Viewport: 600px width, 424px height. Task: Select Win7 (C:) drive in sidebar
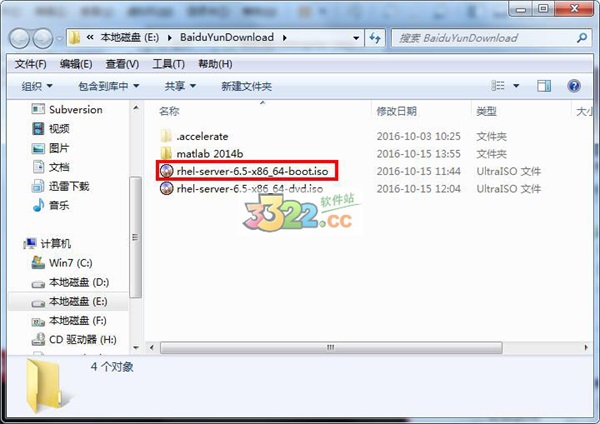pyautogui.click(x=62, y=263)
